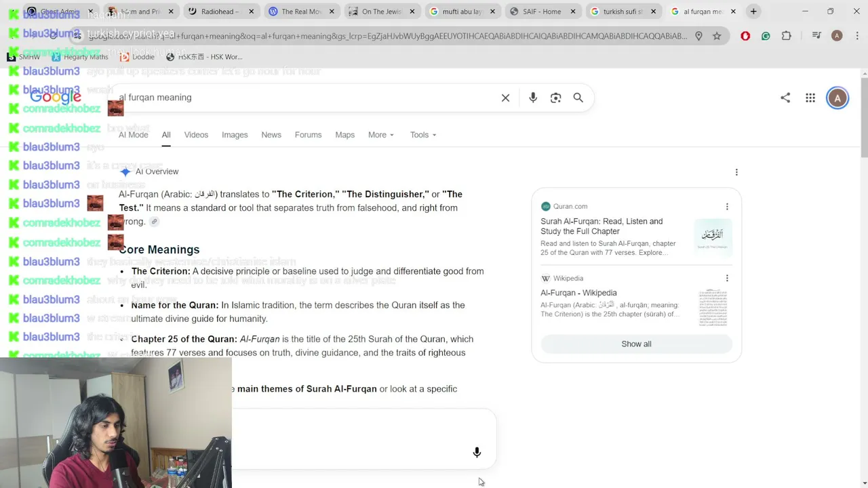
Task: Open the Chrome extensions puzzle menu
Action: point(787,36)
